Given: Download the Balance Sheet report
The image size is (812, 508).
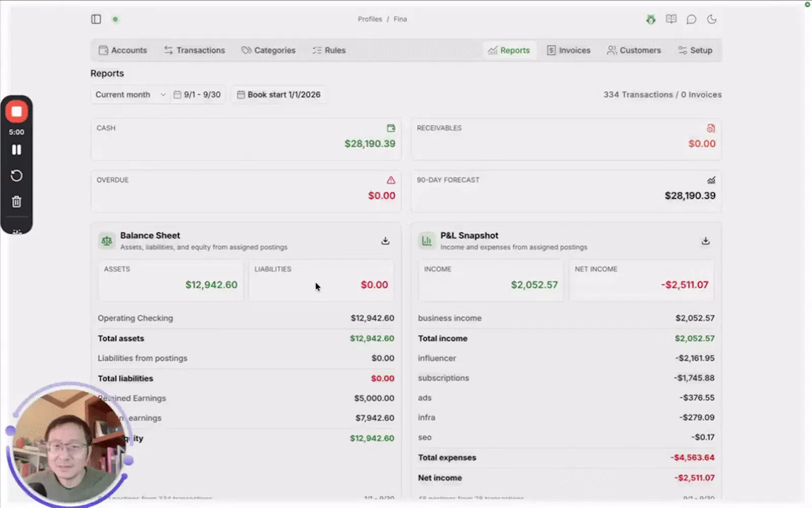Looking at the screenshot, I should [385, 241].
